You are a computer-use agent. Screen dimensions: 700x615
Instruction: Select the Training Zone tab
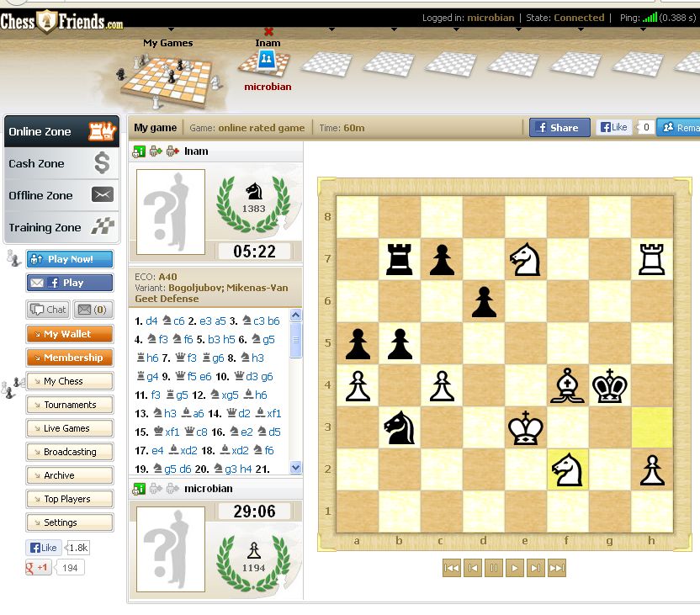[61, 227]
